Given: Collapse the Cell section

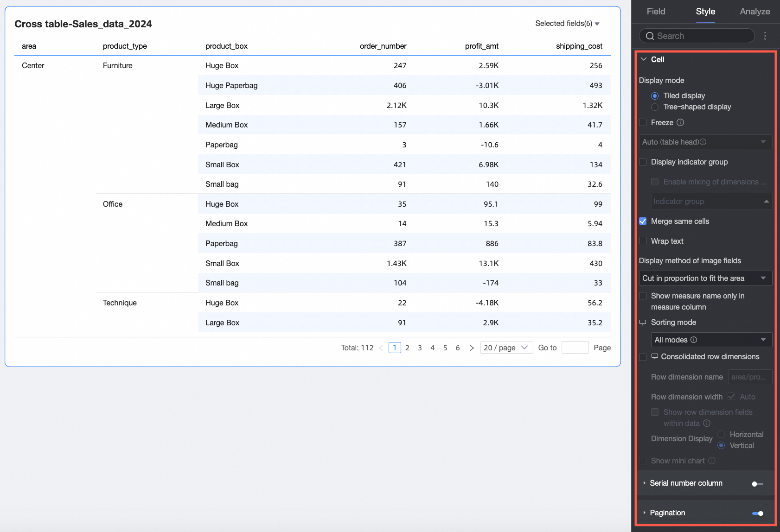Looking at the screenshot, I should (x=644, y=59).
